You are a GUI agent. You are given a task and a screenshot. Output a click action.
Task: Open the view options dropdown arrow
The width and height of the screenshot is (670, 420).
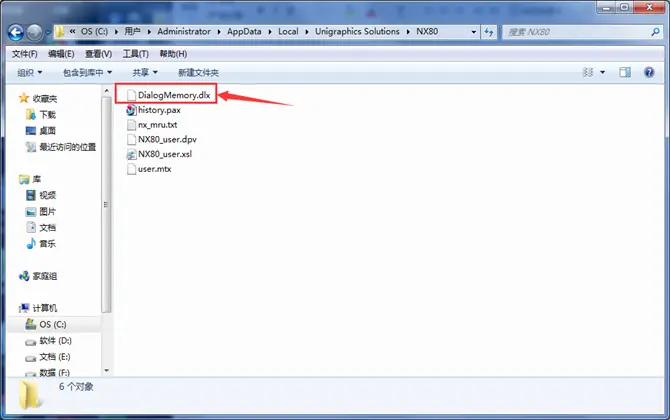pos(602,72)
